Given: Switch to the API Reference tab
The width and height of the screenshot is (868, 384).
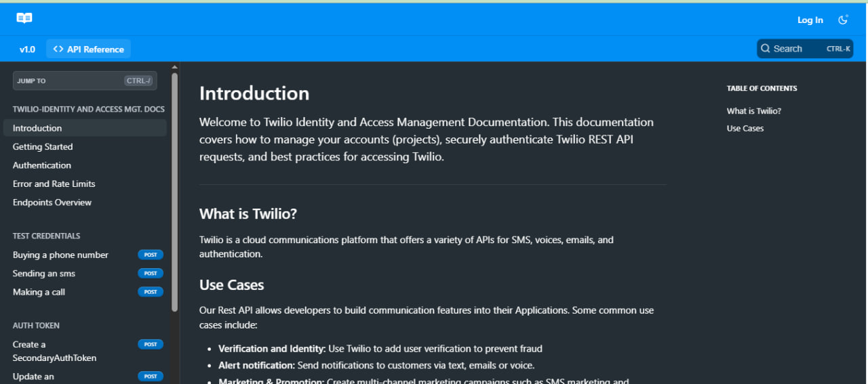Looking at the screenshot, I should pos(88,49).
